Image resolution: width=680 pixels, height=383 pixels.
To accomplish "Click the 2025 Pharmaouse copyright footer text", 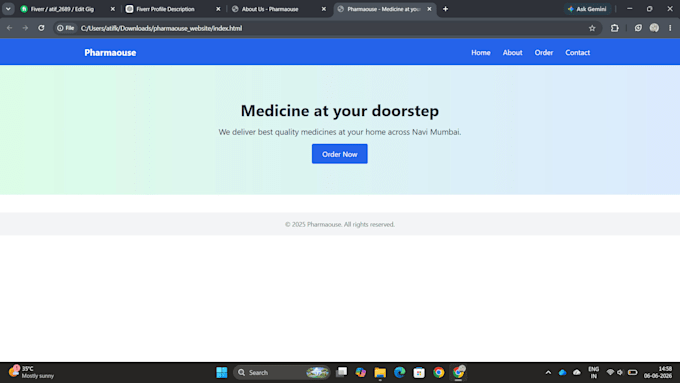I will 340,224.
